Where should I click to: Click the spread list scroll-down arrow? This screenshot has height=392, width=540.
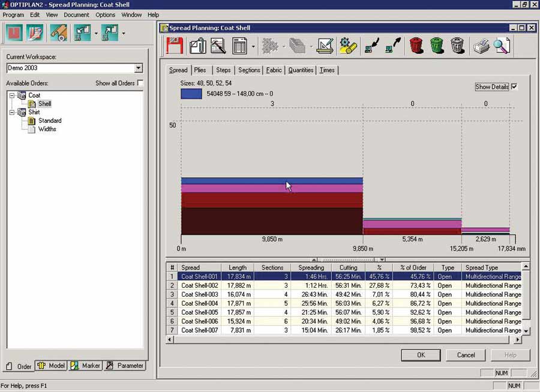(x=526, y=331)
